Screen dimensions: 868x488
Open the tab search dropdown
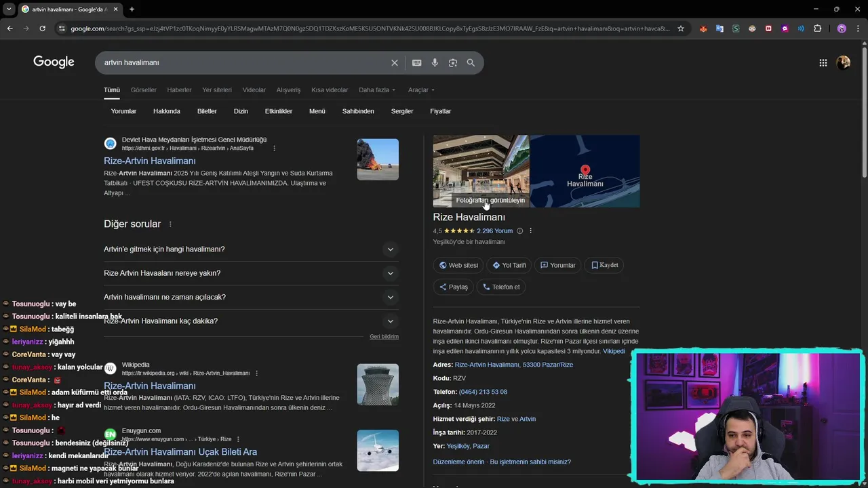9,9
